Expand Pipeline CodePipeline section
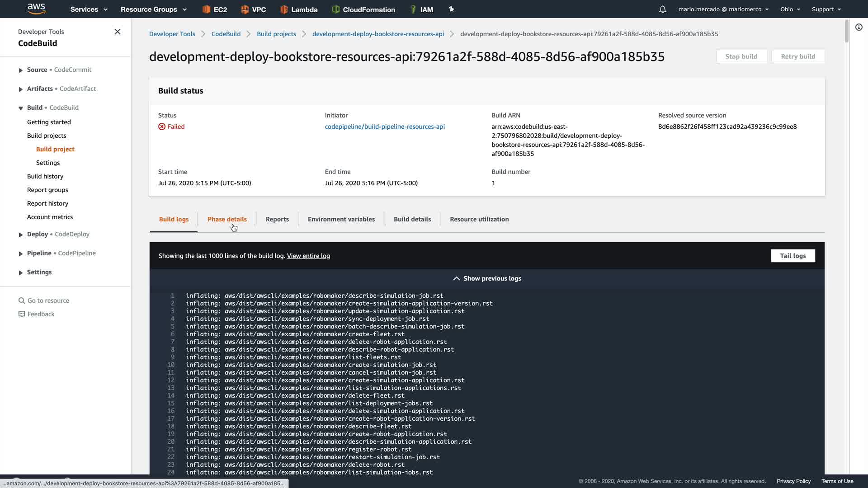This screenshot has width=868, height=488. coord(21,253)
